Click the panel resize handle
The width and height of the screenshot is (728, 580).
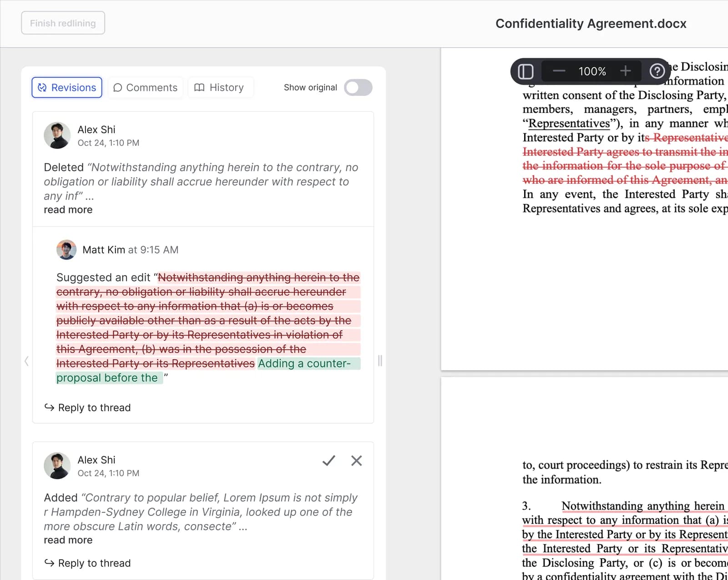(x=380, y=361)
